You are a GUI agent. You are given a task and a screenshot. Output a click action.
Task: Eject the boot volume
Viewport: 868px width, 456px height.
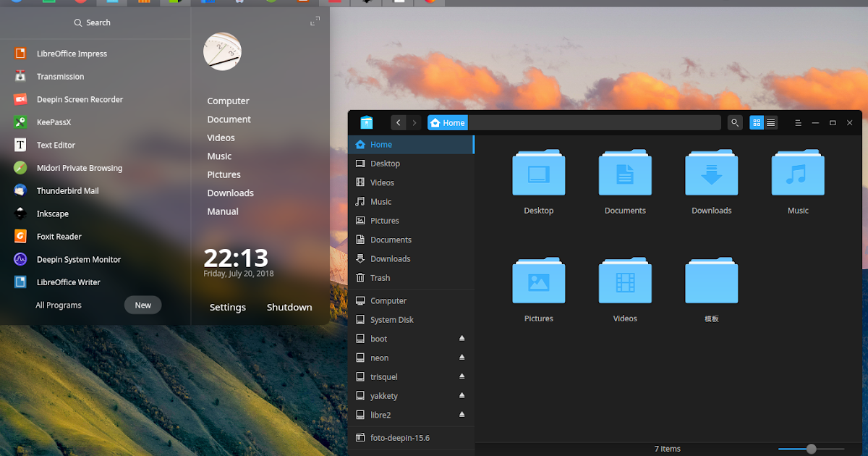pos(462,338)
